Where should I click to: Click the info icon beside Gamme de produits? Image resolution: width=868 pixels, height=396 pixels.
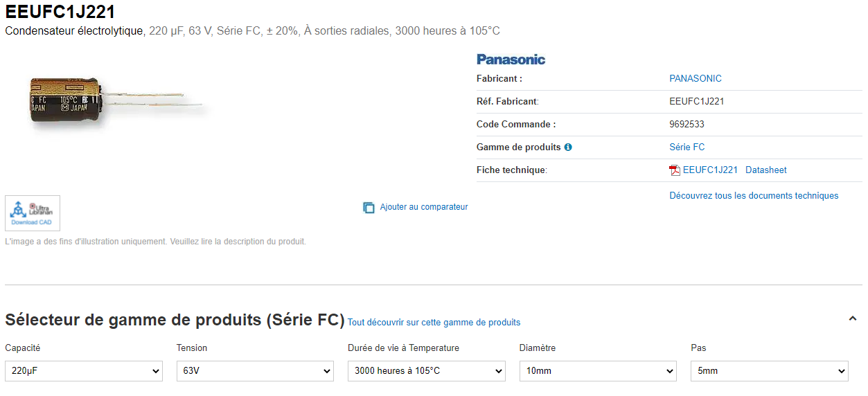click(x=568, y=147)
